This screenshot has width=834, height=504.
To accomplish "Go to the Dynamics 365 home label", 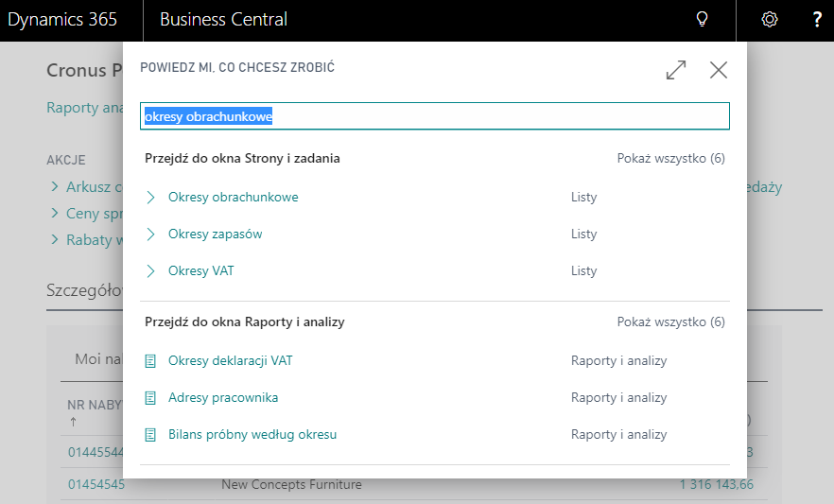I will click(x=62, y=20).
